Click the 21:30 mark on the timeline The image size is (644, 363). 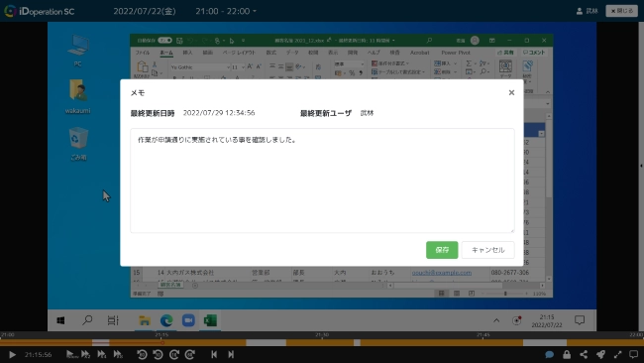[322, 335]
